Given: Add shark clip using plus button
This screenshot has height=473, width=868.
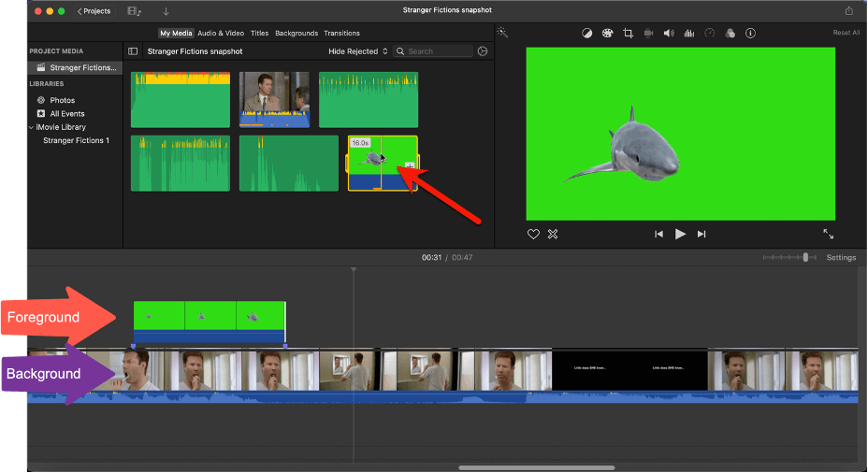Looking at the screenshot, I should (x=410, y=165).
